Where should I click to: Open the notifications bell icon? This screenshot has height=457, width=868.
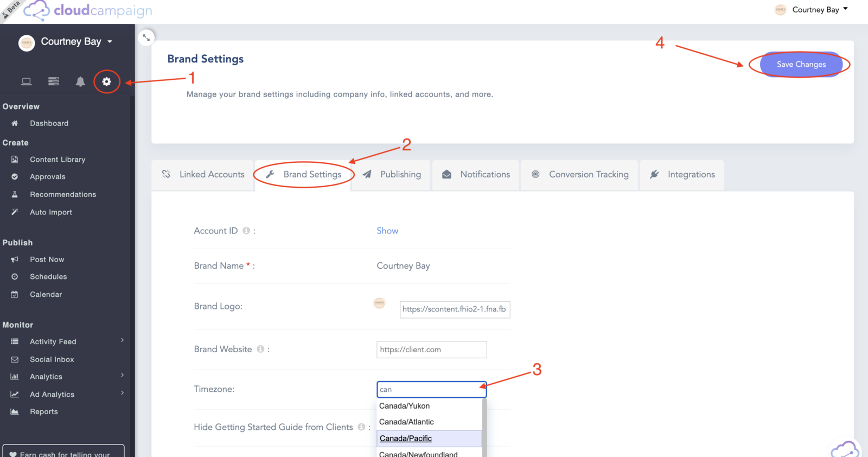pyautogui.click(x=80, y=81)
